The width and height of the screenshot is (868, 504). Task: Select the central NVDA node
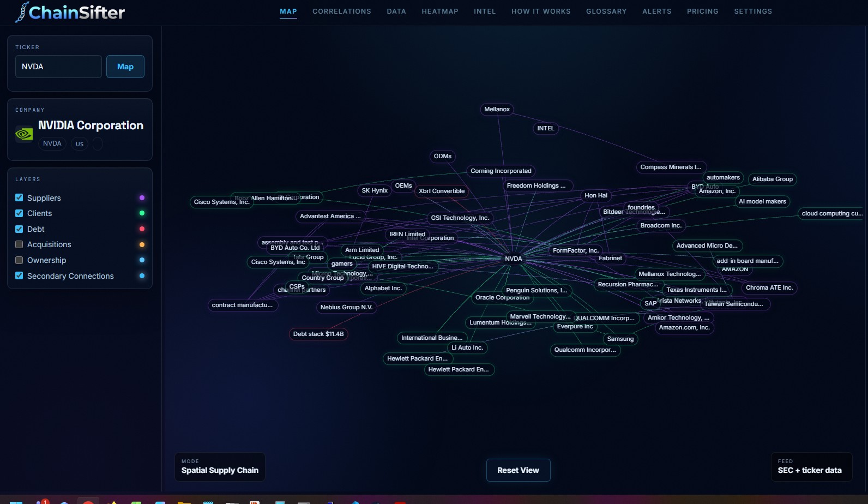514,259
